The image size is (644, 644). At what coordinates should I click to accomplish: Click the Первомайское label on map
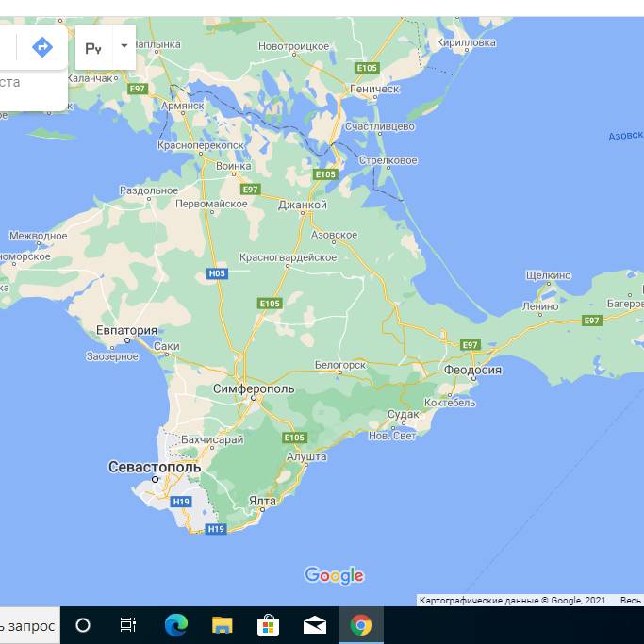(211, 204)
